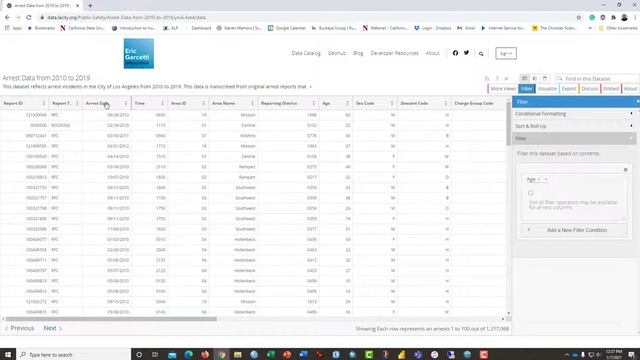This screenshot has height=360, width=640.
Task: Open the Export tab
Action: (569, 89)
